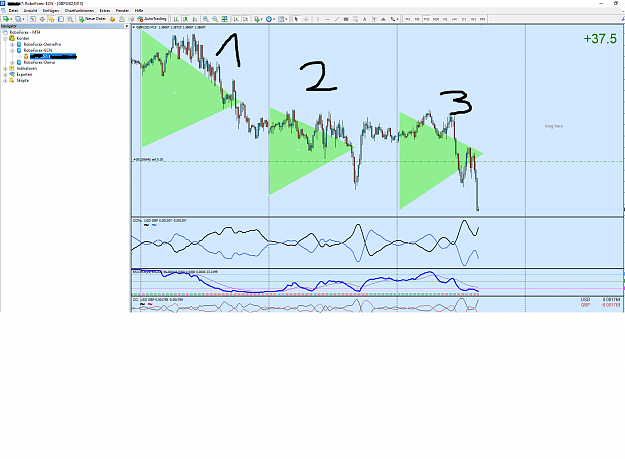Toggle the AutoTrading button
The image size is (625, 459).
152,19
